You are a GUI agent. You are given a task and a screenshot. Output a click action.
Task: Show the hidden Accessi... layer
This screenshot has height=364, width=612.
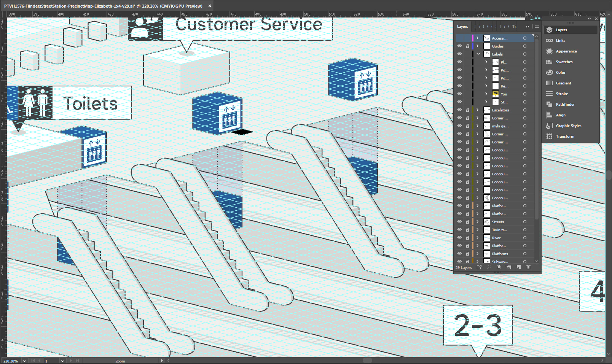tap(459, 38)
